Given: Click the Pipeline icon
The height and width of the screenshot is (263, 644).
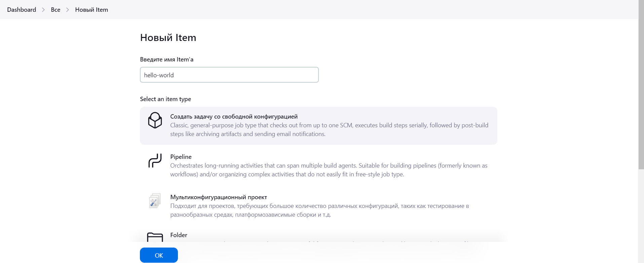Looking at the screenshot, I should click(155, 161).
